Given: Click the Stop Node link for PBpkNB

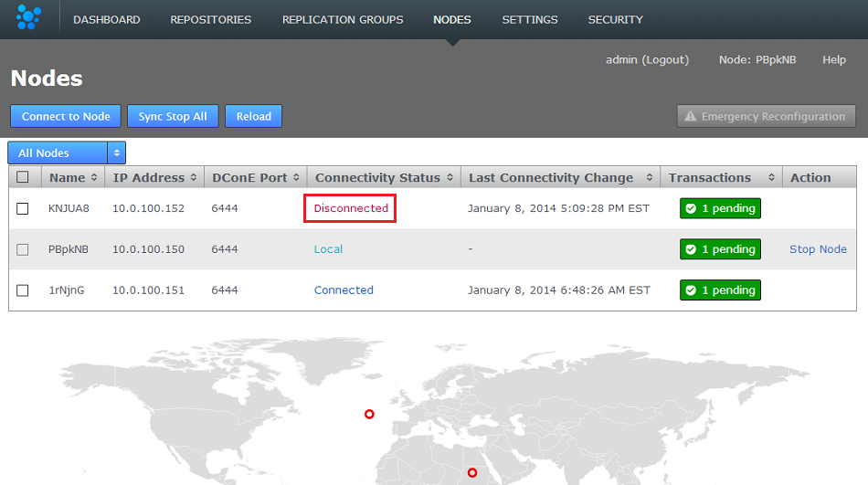Looking at the screenshot, I should pos(818,249).
